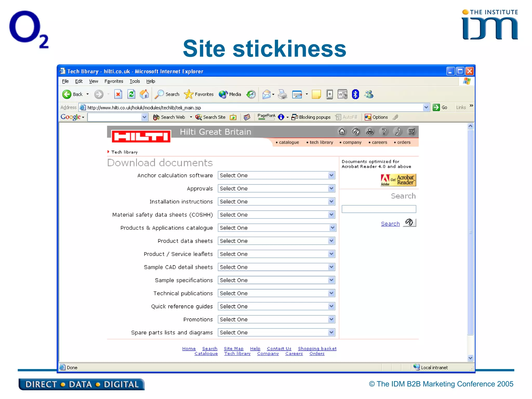Click the Hilti shopping cart icon
Screen dimensions: 532x399
[x=412, y=132]
